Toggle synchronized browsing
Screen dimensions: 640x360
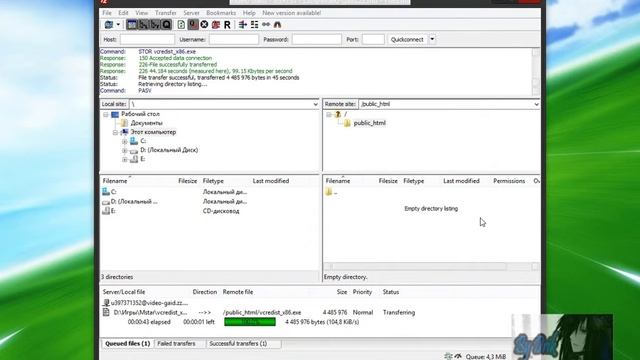[x=266, y=25]
